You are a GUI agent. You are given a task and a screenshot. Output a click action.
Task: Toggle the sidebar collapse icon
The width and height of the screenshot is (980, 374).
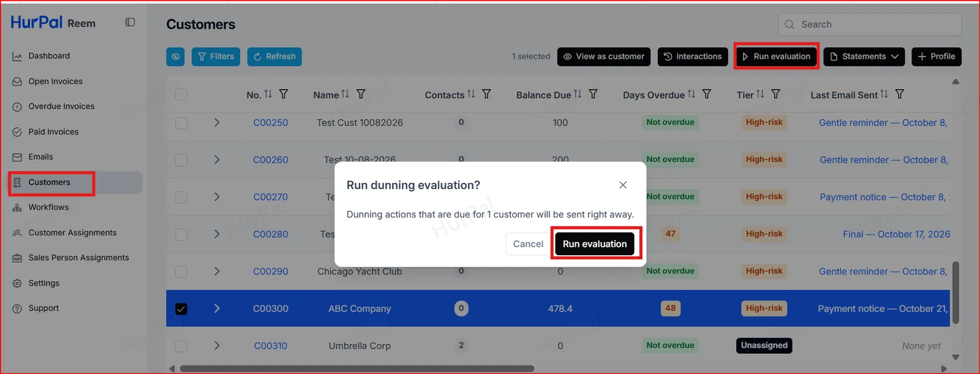(130, 22)
